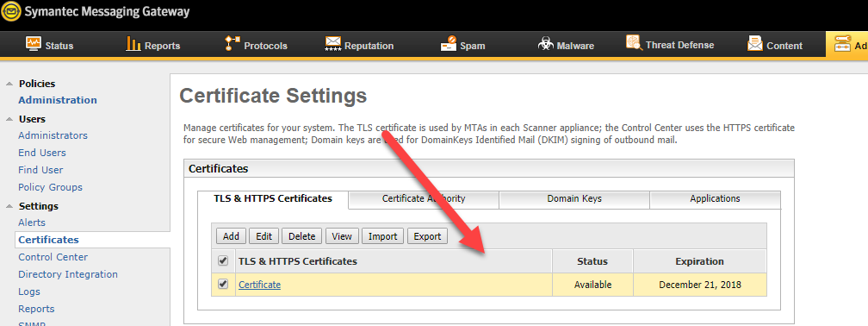Collapse the Policies sidebar section

tap(9, 84)
